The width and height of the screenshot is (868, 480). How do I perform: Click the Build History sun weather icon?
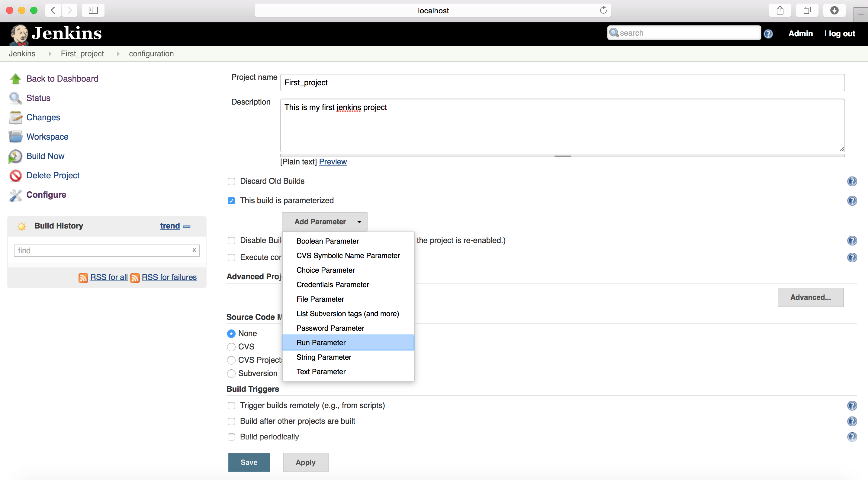coord(21,226)
